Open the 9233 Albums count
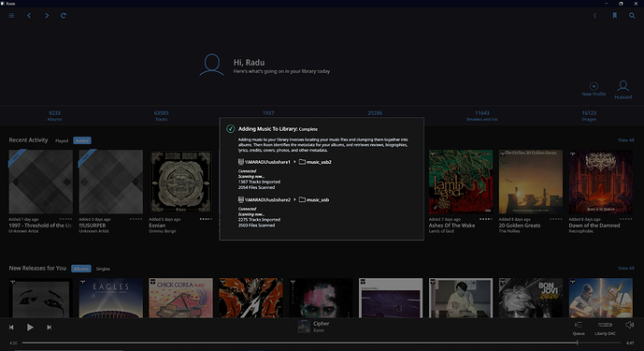 pos(54,116)
